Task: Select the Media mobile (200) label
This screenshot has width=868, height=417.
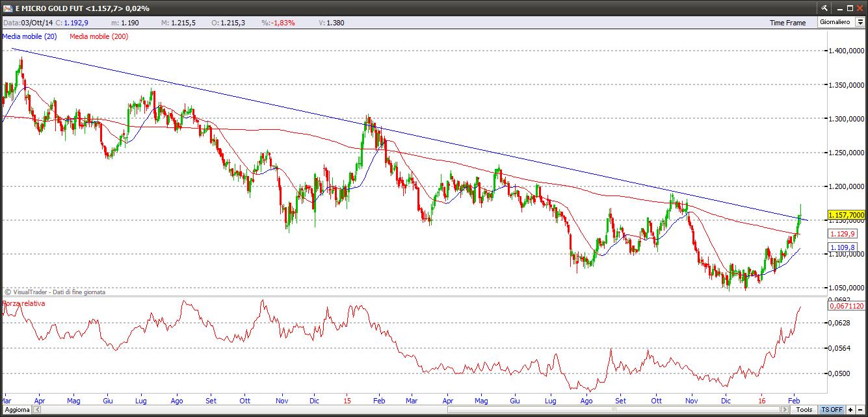Action: click(x=99, y=36)
